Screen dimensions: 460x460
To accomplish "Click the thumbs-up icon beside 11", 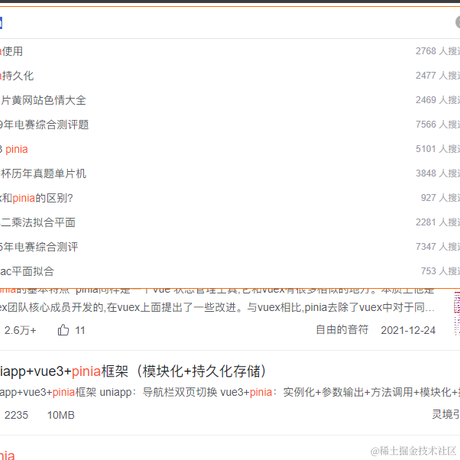I will (x=63, y=330).
